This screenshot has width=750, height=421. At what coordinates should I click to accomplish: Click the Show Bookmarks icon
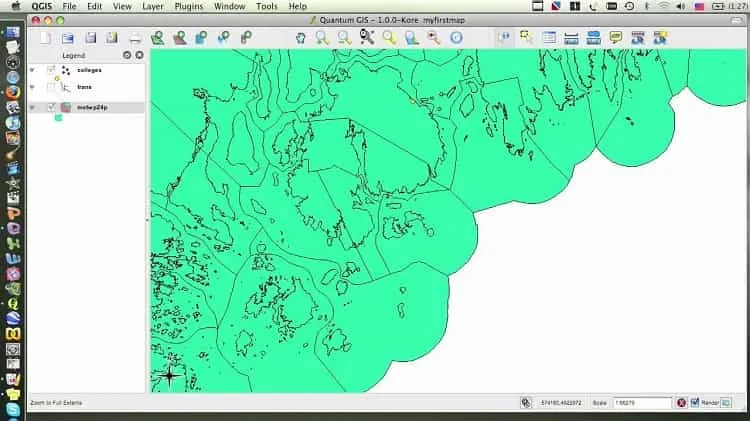pyautogui.click(x=638, y=38)
